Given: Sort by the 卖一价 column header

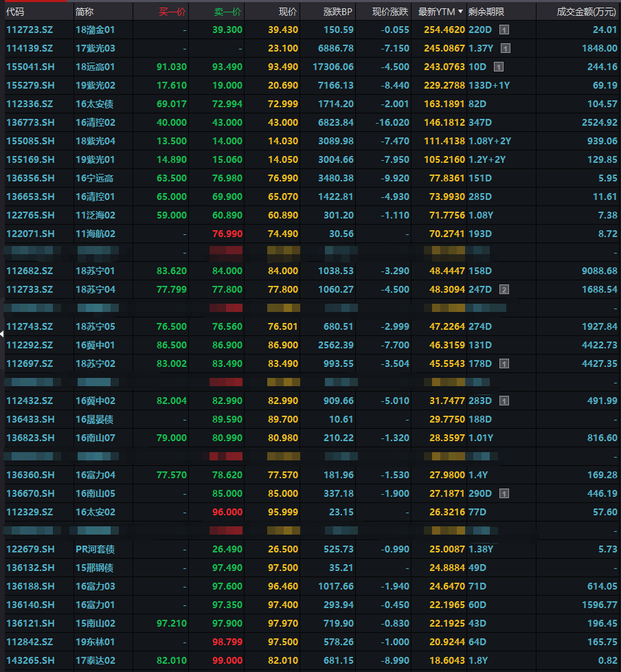Looking at the screenshot, I should point(228,12).
